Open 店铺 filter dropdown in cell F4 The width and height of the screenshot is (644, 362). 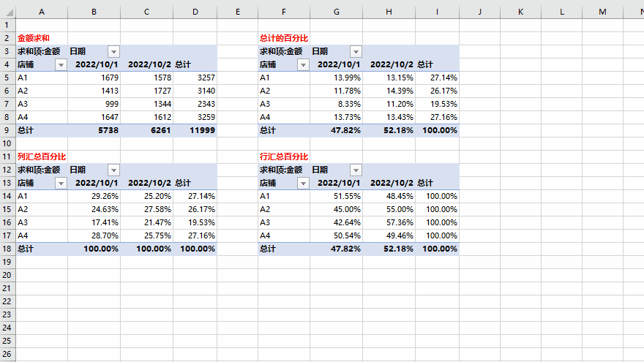coord(303,65)
